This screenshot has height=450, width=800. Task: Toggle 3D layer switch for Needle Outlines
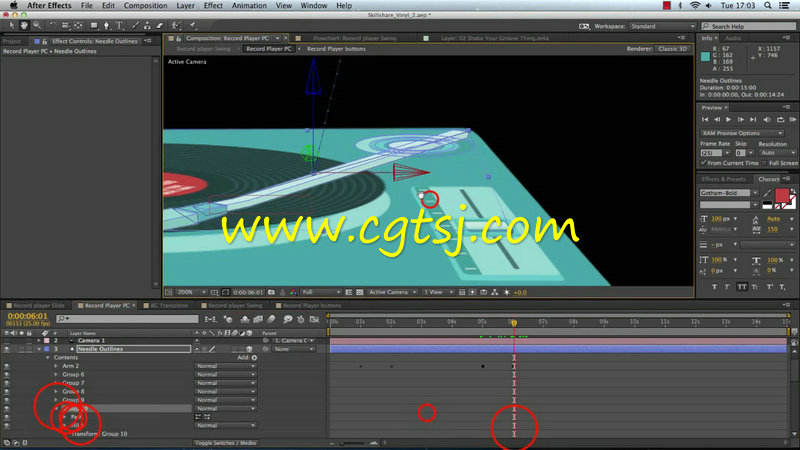(249, 349)
